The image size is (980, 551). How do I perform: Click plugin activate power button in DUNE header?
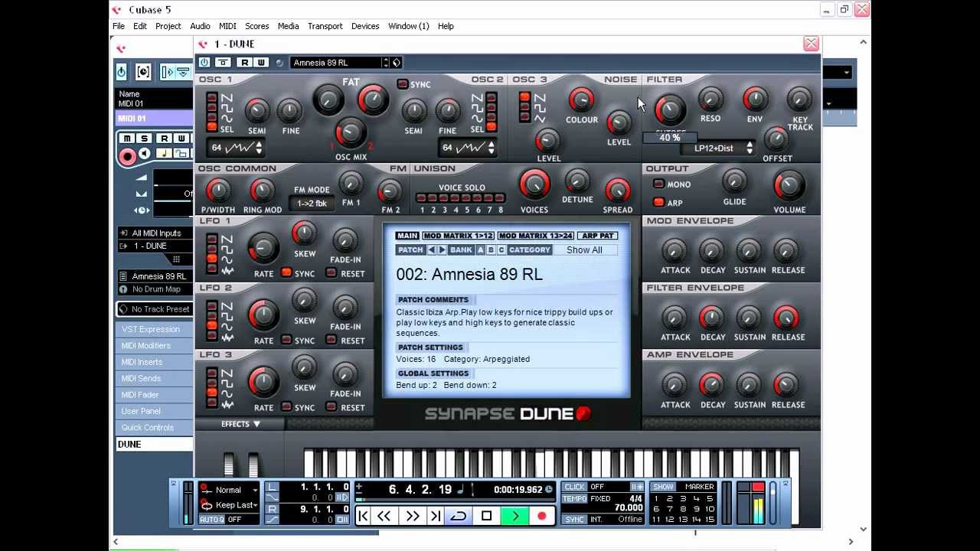pos(204,63)
